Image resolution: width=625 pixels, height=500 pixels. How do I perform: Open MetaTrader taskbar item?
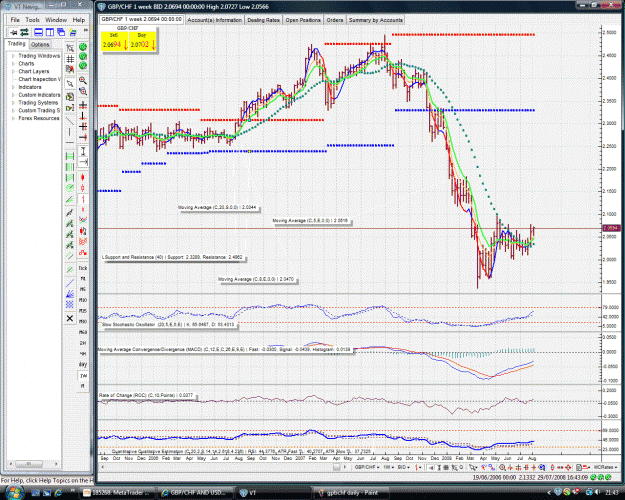(117, 493)
